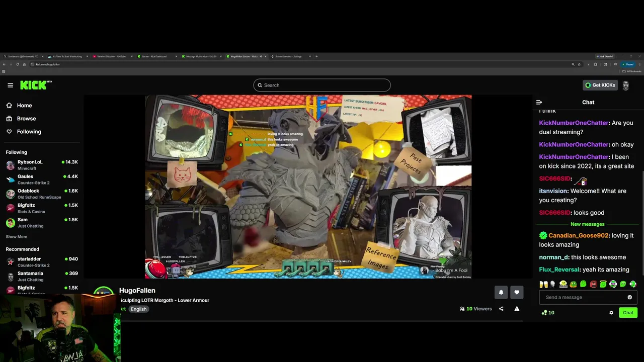Click the HugoFallen channel name
The image size is (644, 362).
point(137,291)
